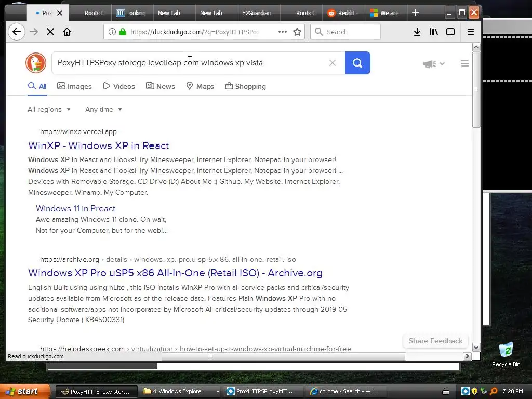This screenshot has height=399, width=532.
Task: Click the horizontal scrollbar thumb
Action: [x=283, y=356]
